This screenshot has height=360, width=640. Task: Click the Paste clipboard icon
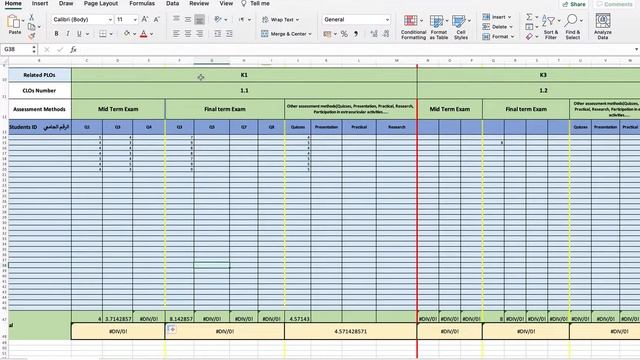tap(14, 21)
